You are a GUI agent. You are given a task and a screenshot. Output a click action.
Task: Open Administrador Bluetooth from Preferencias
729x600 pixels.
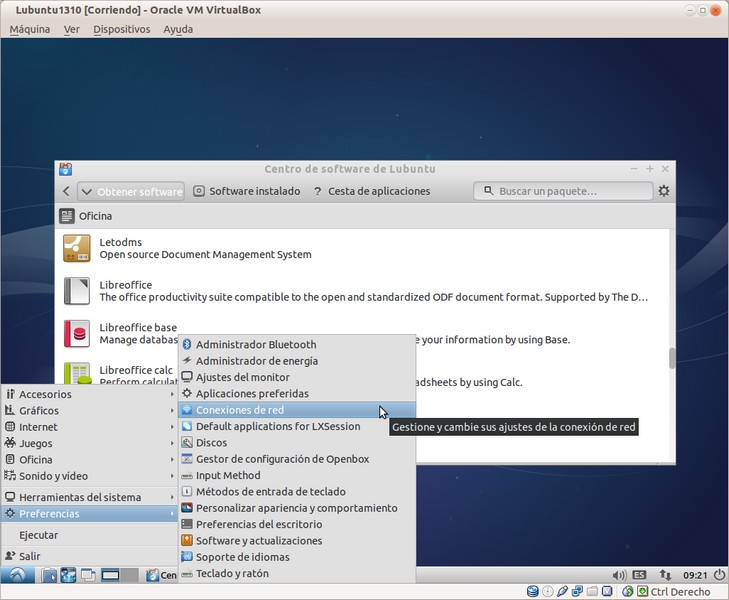297,344
